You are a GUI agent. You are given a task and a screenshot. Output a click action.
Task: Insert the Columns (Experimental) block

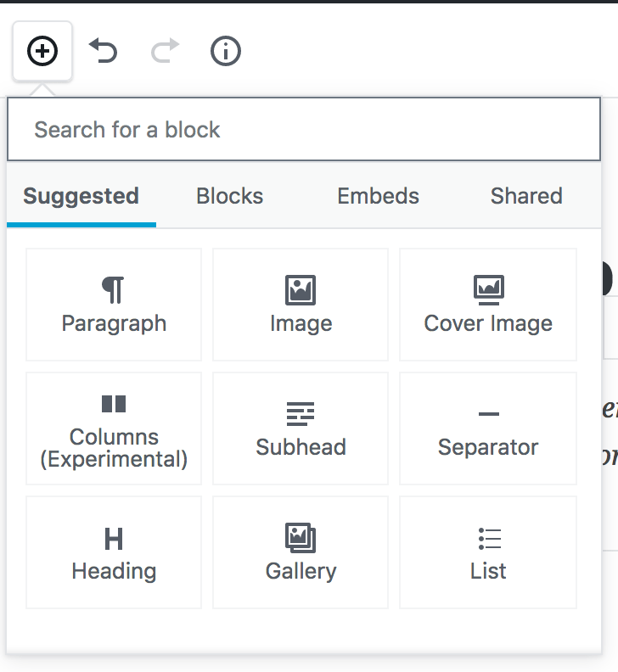tap(114, 428)
